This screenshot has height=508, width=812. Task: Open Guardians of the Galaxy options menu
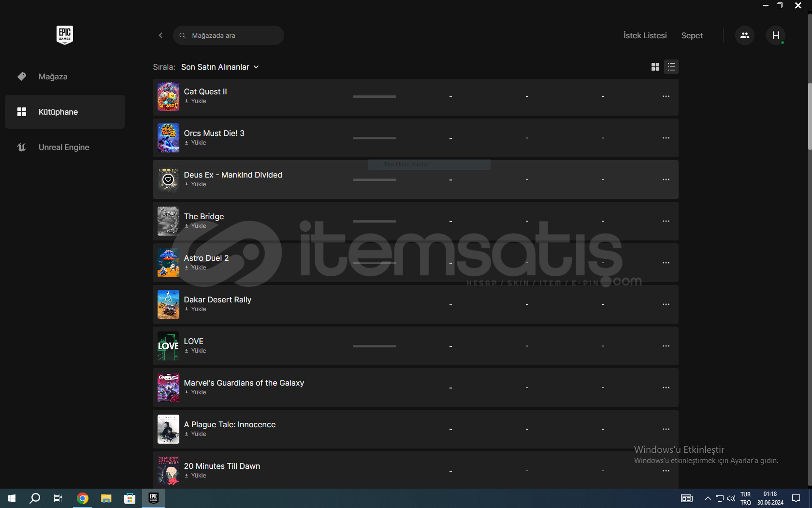[666, 388]
